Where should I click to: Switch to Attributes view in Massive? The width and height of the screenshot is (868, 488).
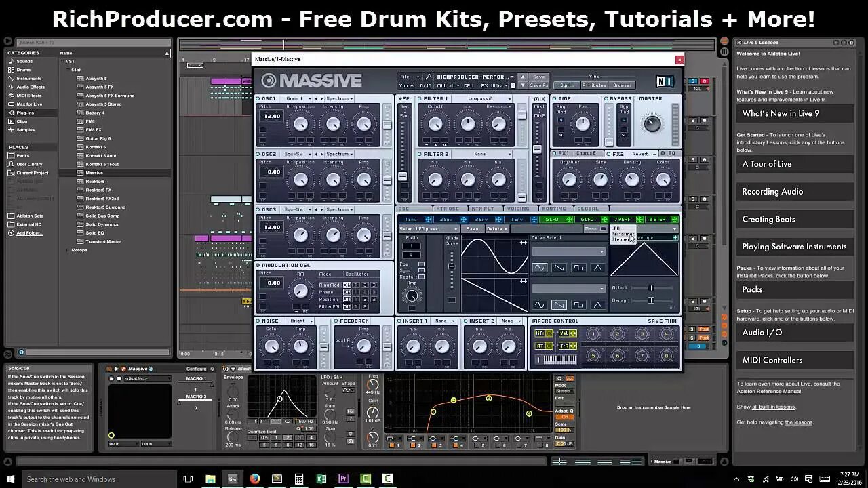594,85
